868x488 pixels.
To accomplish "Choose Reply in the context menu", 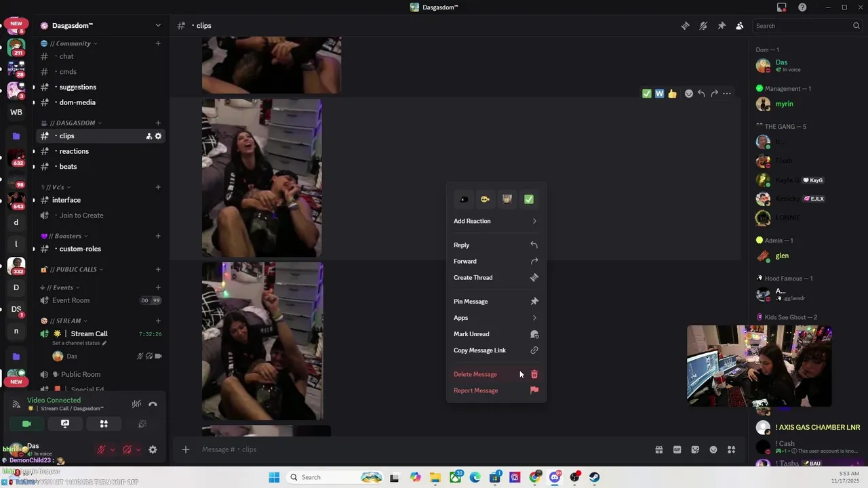I will [x=496, y=245].
